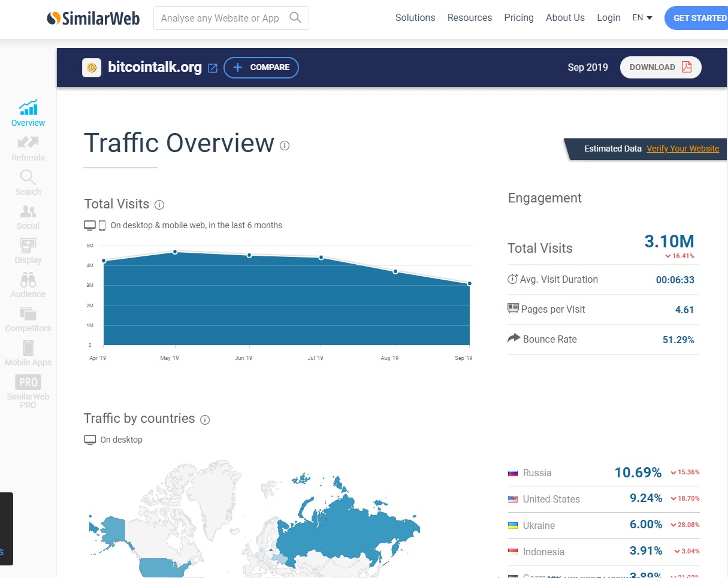Viewport: 728px width, 578px height.
Task: Click the United States country name
Action: (551, 499)
